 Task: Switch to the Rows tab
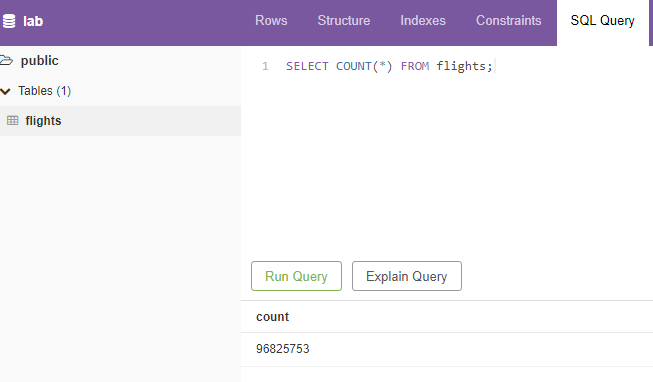(271, 20)
